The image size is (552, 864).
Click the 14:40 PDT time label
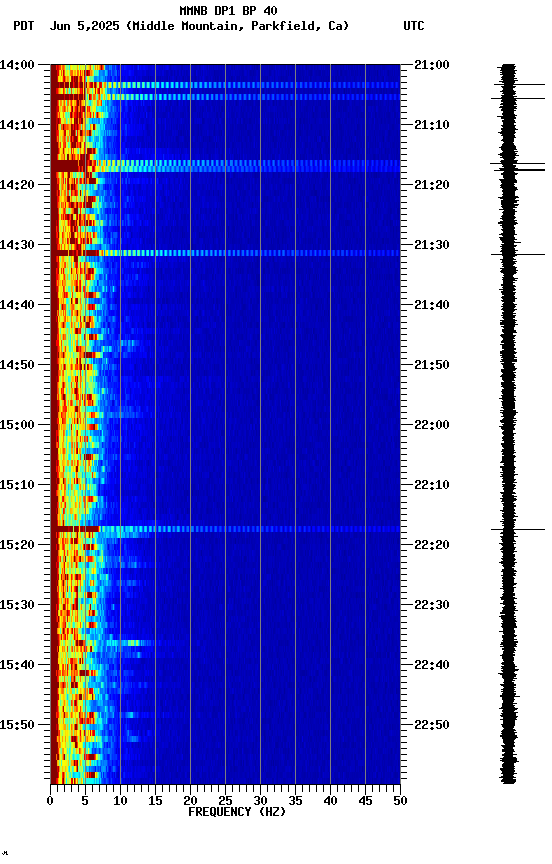coord(17,305)
